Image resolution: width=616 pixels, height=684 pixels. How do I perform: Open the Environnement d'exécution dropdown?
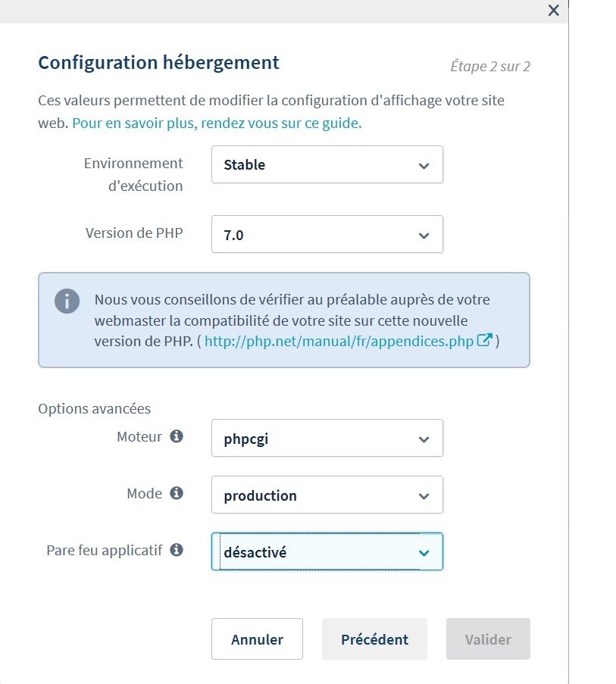(x=327, y=165)
